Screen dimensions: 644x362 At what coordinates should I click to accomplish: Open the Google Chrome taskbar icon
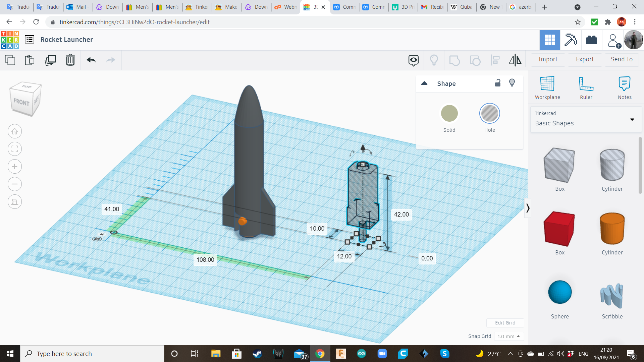pyautogui.click(x=320, y=353)
